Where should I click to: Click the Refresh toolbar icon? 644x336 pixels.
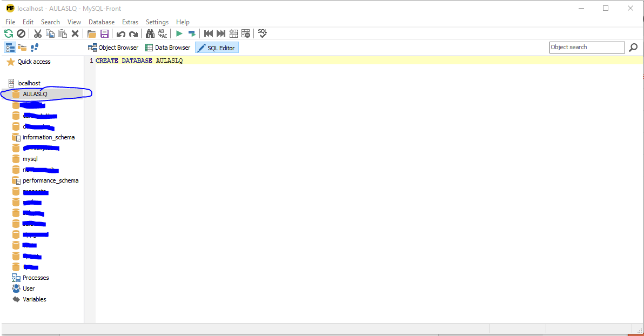tap(9, 33)
